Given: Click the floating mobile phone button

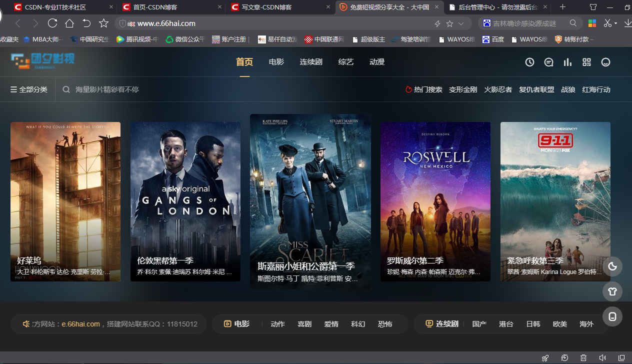Looking at the screenshot, I should 612,316.
